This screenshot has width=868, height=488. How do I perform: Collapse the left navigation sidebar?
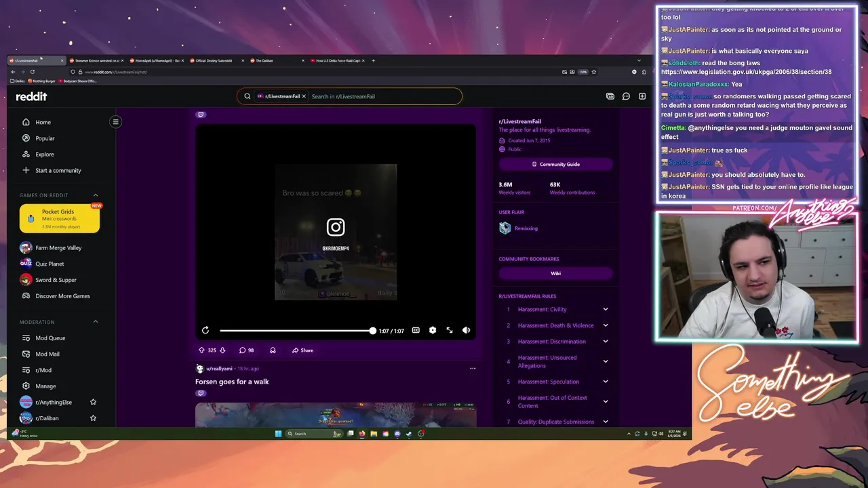(115, 122)
